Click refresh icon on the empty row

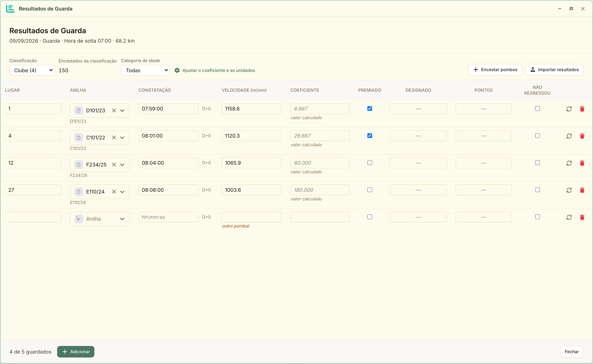pyautogui.click(x=569, y=217)
